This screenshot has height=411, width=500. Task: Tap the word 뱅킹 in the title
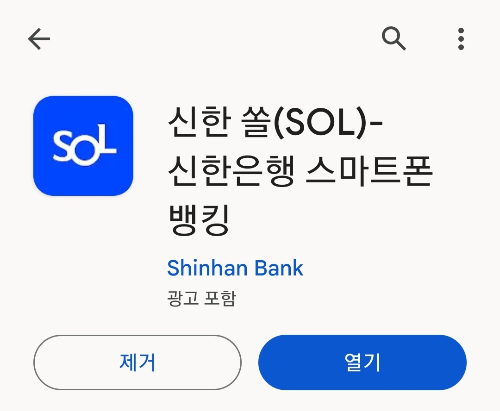[199, 220]
